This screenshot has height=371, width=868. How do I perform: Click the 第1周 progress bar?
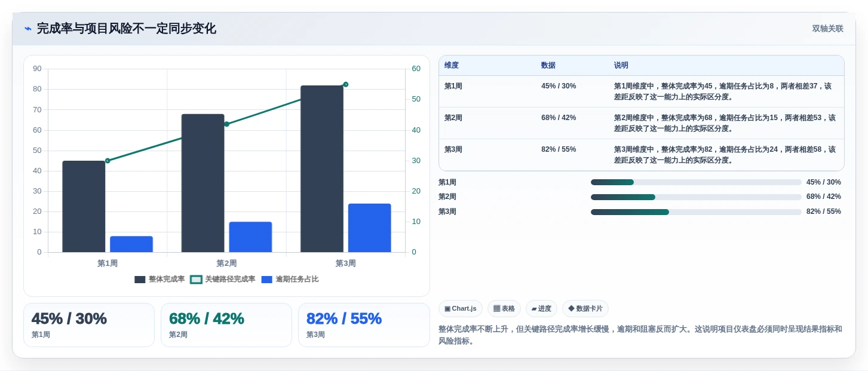pyautogui.click(x=696, y=182)
